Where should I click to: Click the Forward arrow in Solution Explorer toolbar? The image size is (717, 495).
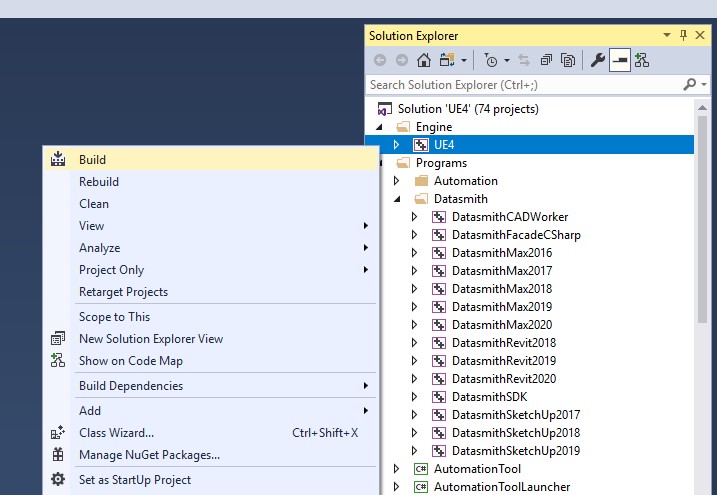click(401, 60)
